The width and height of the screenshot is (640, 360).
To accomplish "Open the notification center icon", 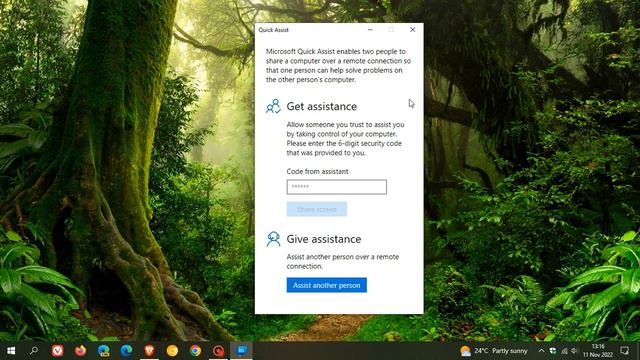I will [x=624, y=351].
